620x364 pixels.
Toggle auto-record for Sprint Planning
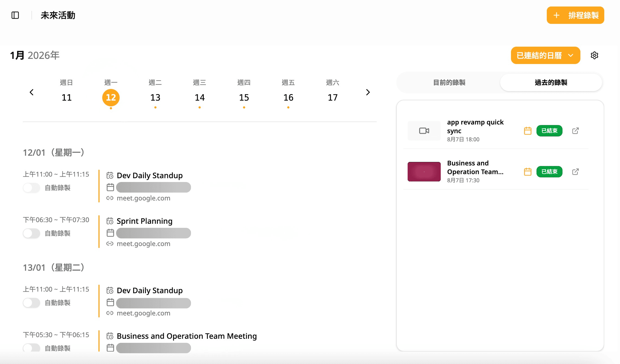pos(31,233)
